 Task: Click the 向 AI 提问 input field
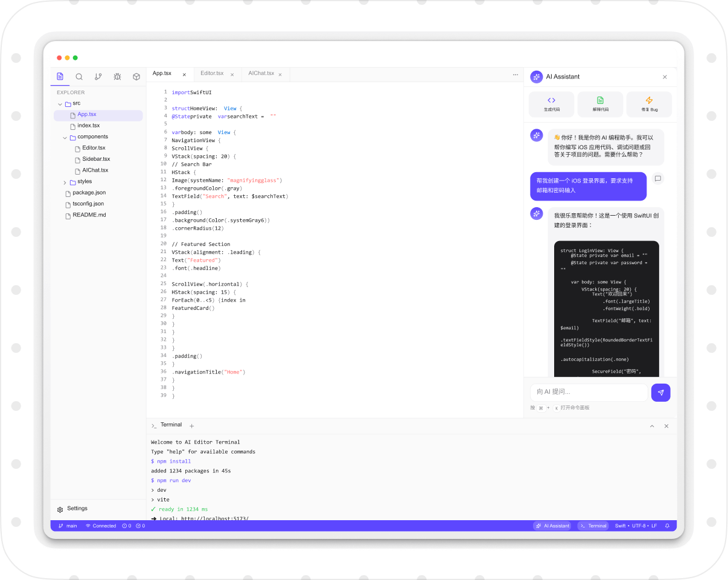[x=589, y=392]
